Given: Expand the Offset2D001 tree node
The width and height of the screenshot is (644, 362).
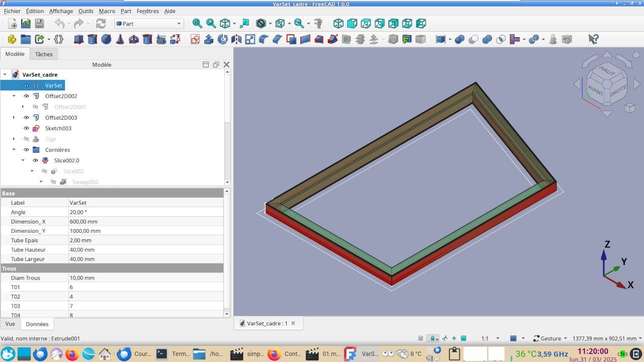Looking at the screenshot, I should pos(23,107).
